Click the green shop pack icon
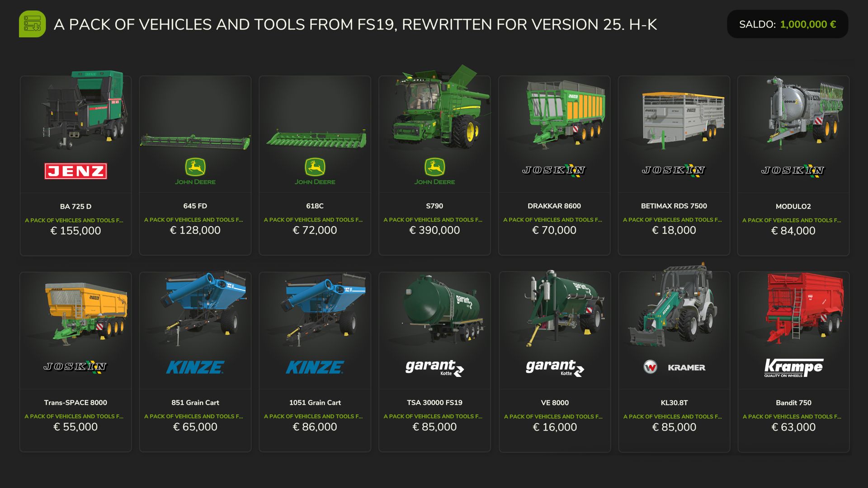Image resolution: width=868 pixels, height=488 pixels. (x=32, y=24)
